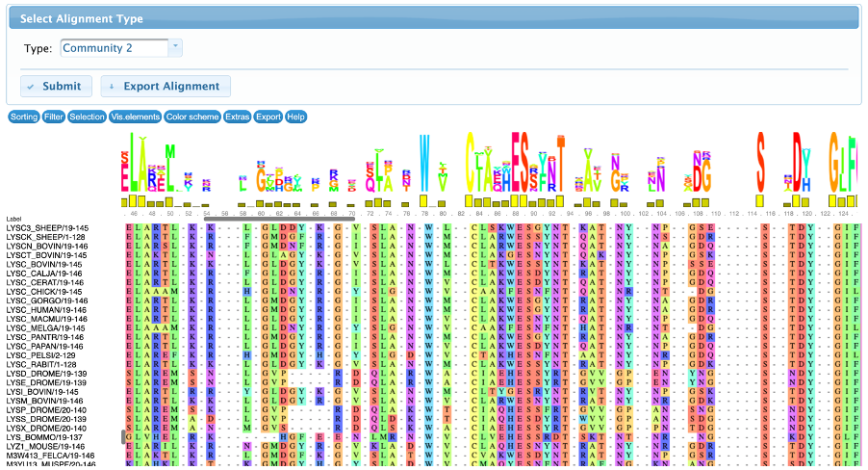This screenshot has width=868, height=470.
Task: Open the Sorting menu
Action: pos(24,117)
